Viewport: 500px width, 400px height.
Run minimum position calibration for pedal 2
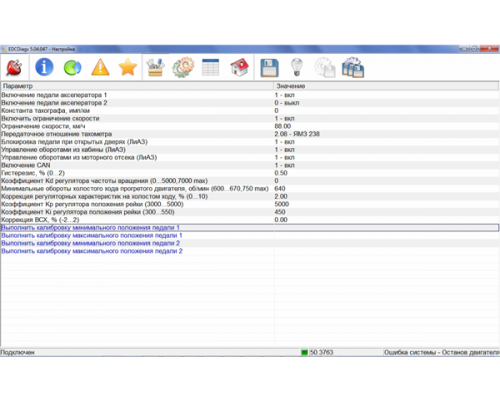pos(91,243)
